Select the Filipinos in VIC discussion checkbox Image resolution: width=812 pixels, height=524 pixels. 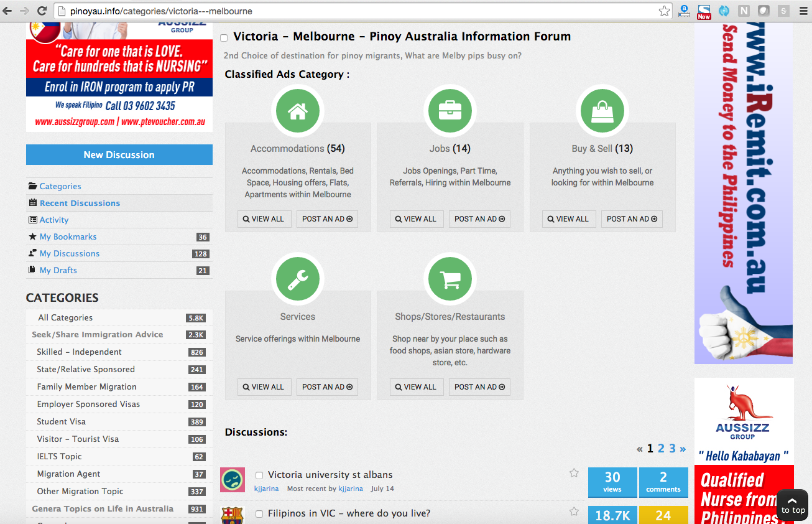259,514
